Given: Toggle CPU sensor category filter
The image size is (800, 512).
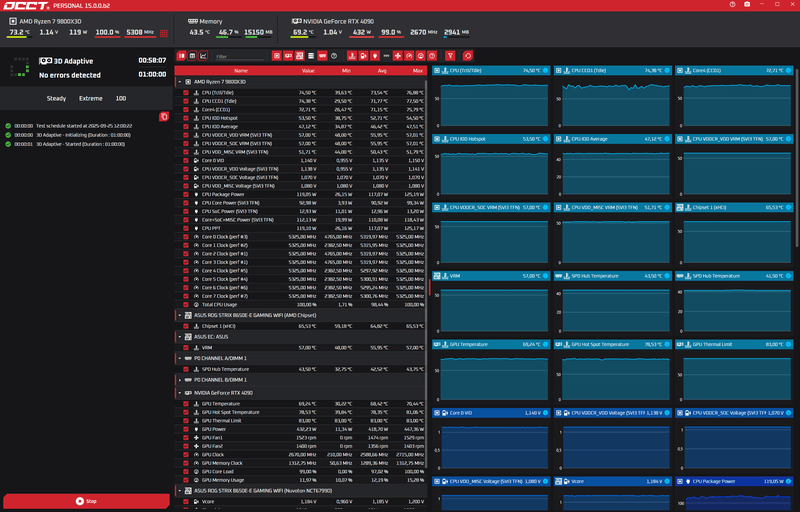Looking at the screenshot, I should [x=277, y=56].
